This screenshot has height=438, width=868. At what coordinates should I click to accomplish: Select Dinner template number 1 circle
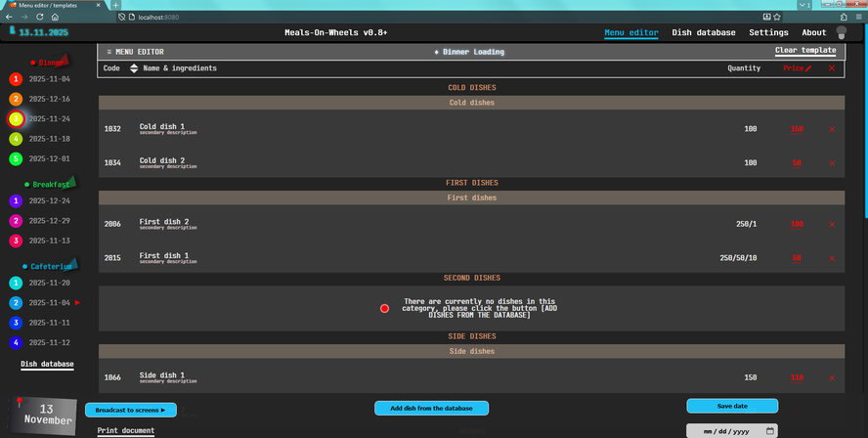coord(16,79)
